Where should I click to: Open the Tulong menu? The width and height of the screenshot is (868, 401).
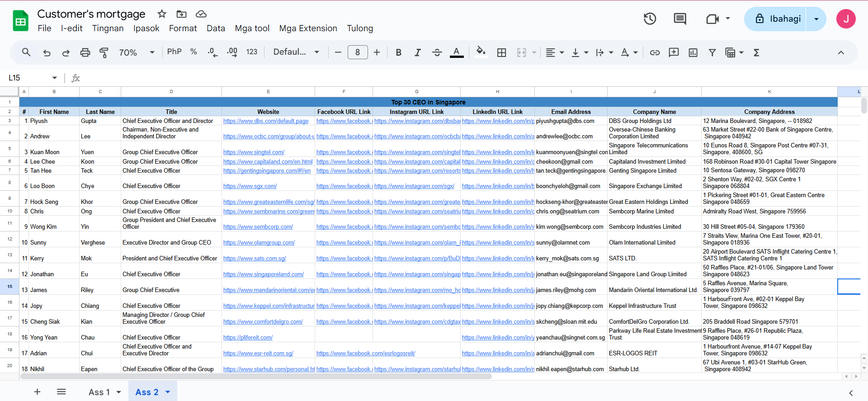[360, 28]
